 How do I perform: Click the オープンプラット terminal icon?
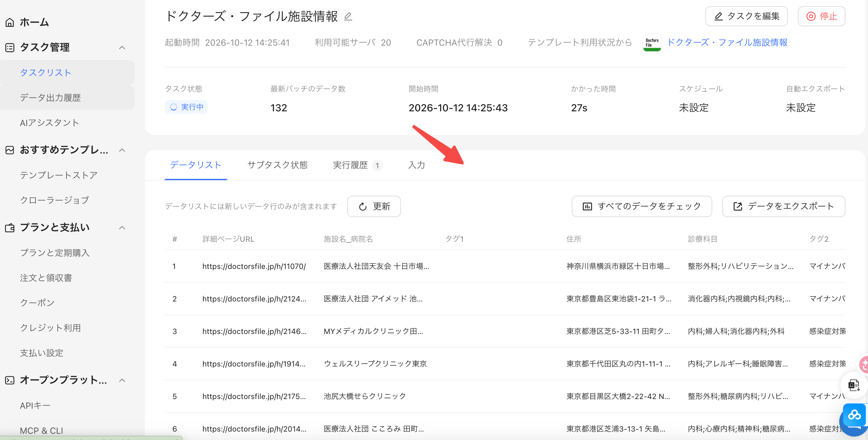(10, 380)
